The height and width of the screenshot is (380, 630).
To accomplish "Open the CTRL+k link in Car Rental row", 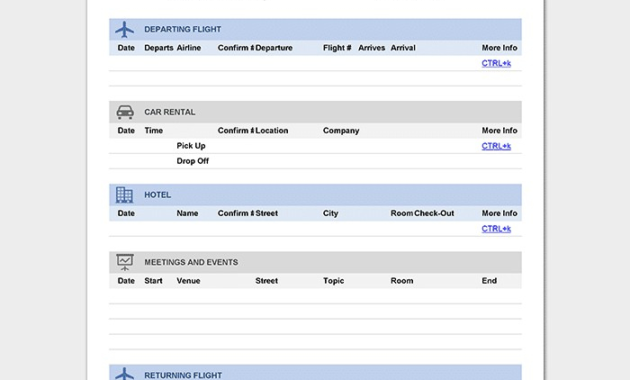I will 496,146.
